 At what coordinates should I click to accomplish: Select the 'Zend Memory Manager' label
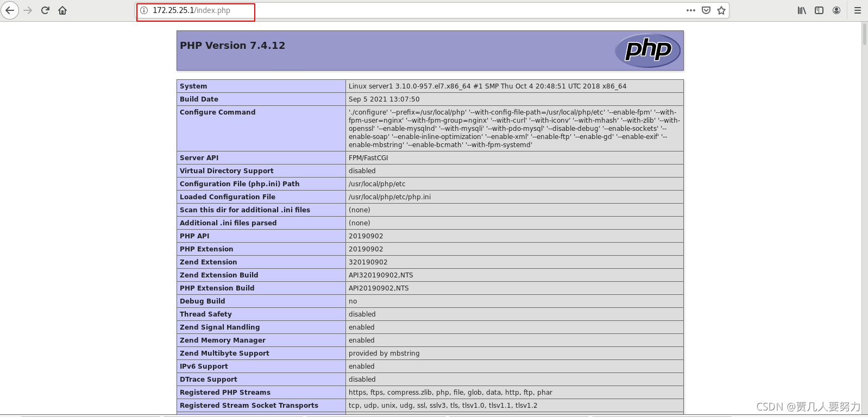(x=223, y=340)
